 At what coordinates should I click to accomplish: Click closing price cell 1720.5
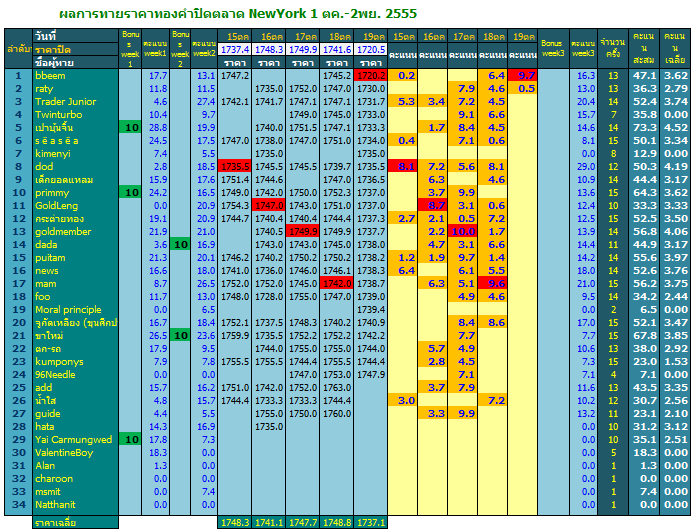pos(371,49)
